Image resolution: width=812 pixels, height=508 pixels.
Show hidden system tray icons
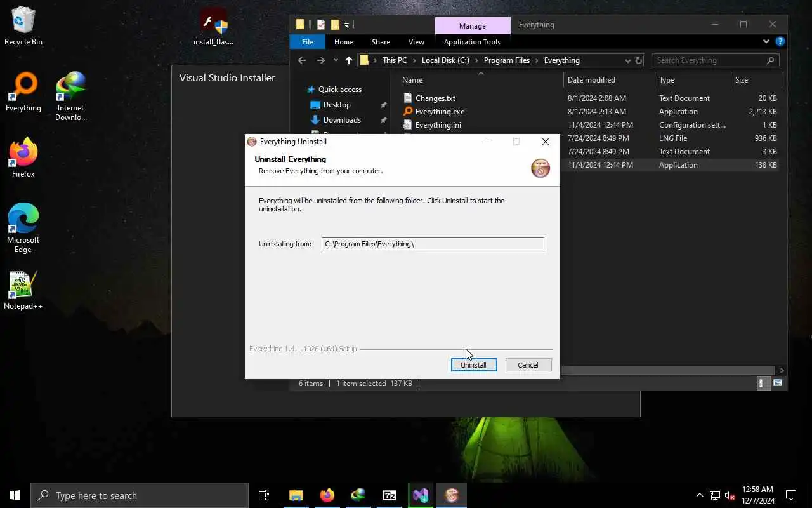700,495
